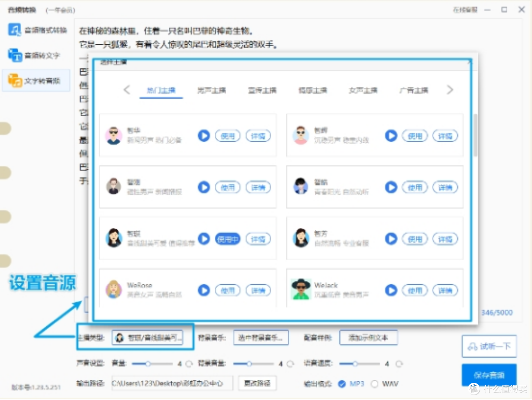532x400 pixels.
Task: Switch to the 热门主播 tab
Action: 161,91
